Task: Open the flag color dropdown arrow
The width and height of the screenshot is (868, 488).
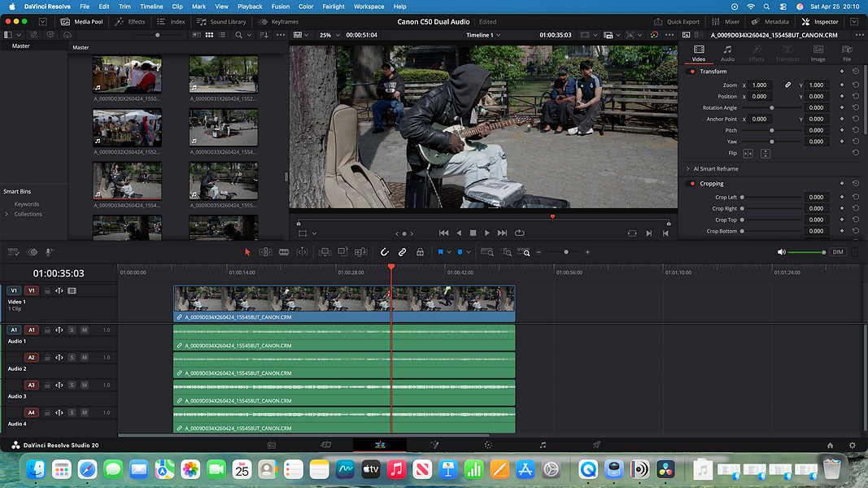Action: coord(449,252)
